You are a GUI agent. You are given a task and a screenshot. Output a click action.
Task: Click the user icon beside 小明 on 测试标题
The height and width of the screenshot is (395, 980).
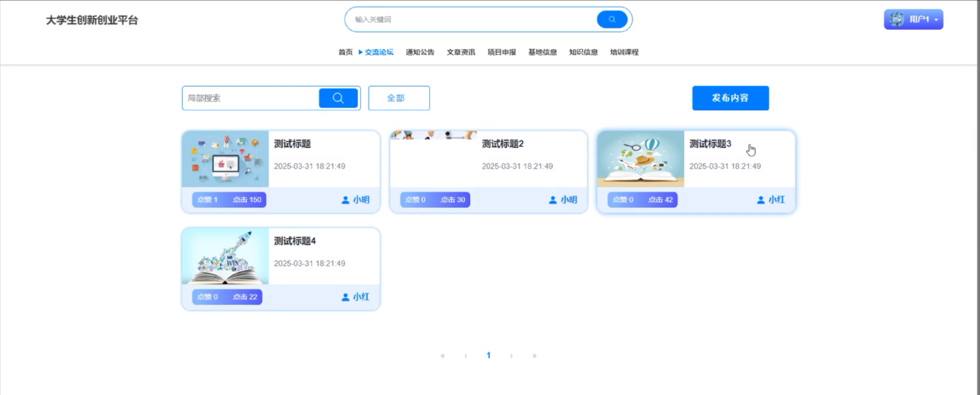(345, 200)
